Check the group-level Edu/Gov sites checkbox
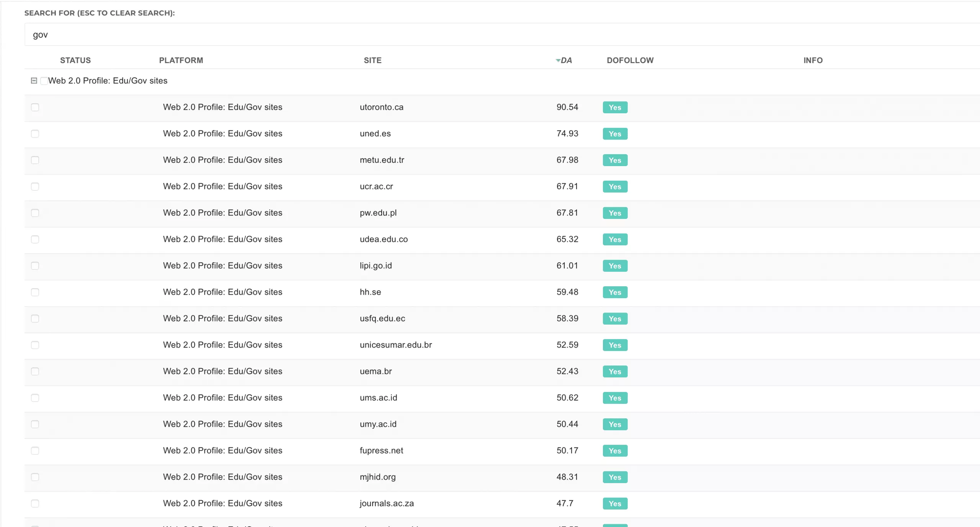The height and width of the screenshot is (527, 980). [44, 81]
